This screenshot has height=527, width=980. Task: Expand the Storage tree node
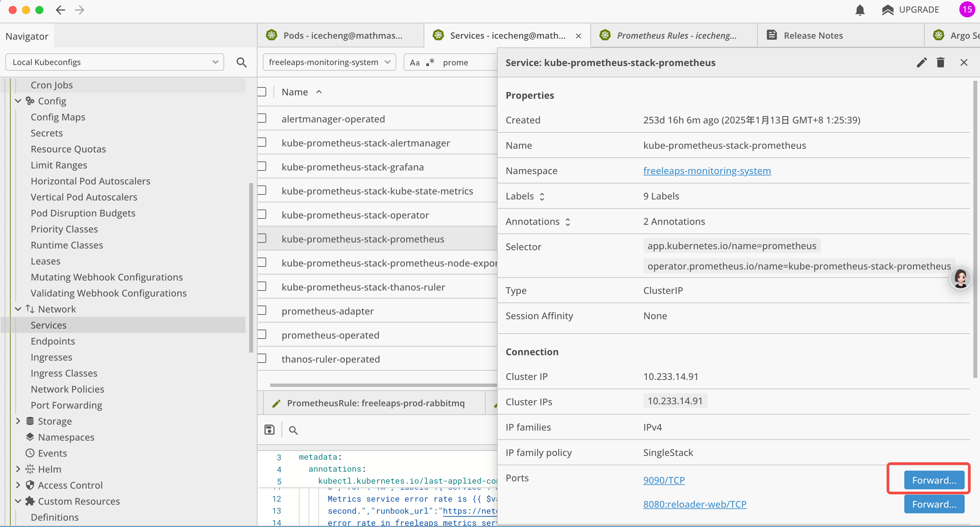[x=18, y=421]
